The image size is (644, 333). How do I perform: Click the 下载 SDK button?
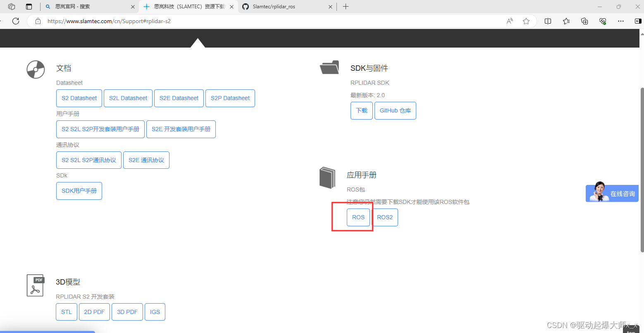362,110
